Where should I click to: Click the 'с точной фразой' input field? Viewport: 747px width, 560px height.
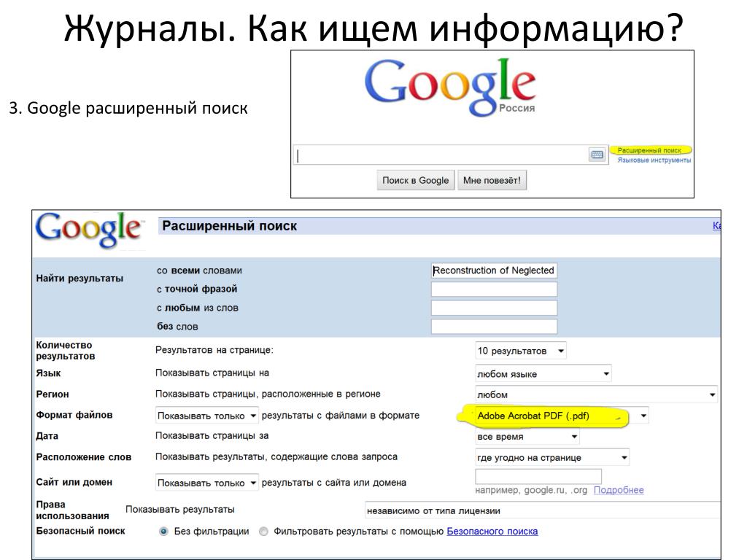(x=494, y=289)
